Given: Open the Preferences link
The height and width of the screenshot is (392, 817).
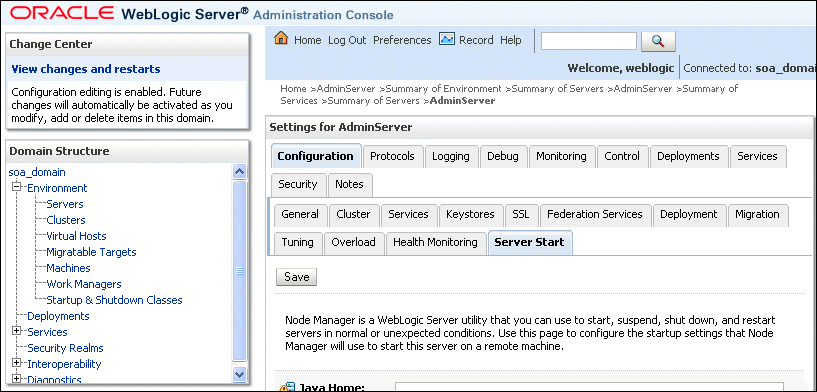Looking at the screenshot, I should pos(402,40).
